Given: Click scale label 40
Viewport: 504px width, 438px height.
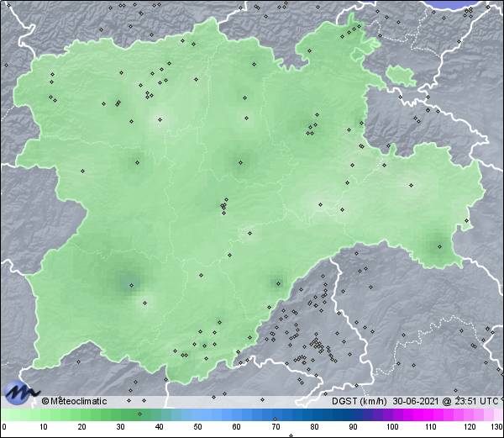Looking at the screenshot, I should tap(159, 427).
